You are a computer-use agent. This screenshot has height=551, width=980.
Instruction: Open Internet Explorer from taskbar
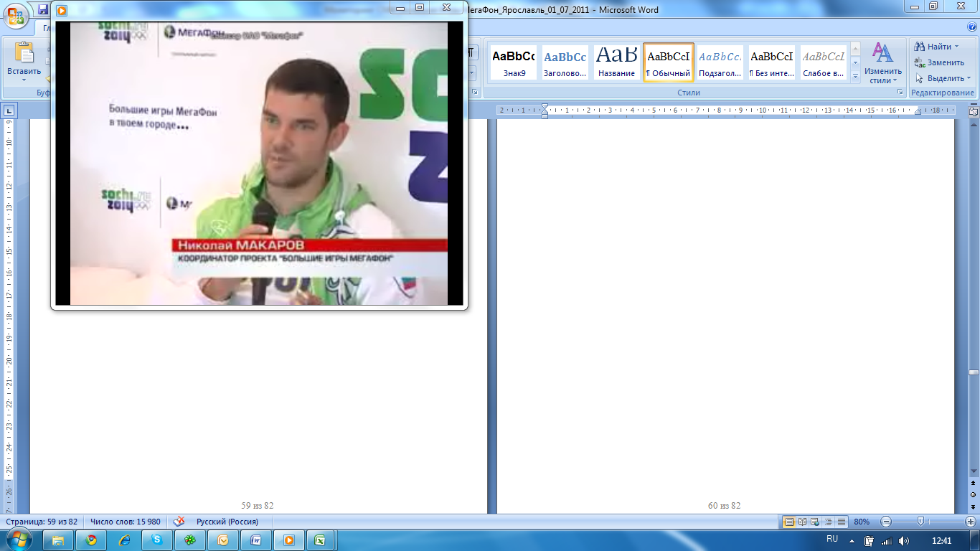coord(124,540)
